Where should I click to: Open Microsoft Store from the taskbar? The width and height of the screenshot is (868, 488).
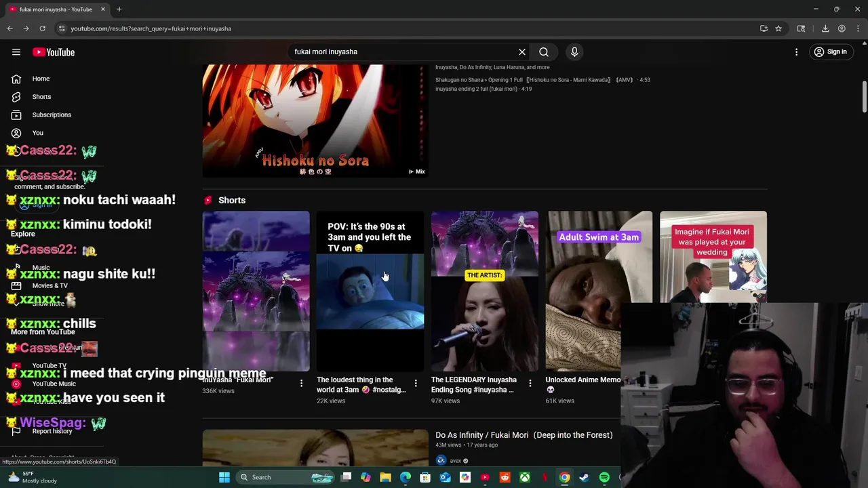pos(425,477)
